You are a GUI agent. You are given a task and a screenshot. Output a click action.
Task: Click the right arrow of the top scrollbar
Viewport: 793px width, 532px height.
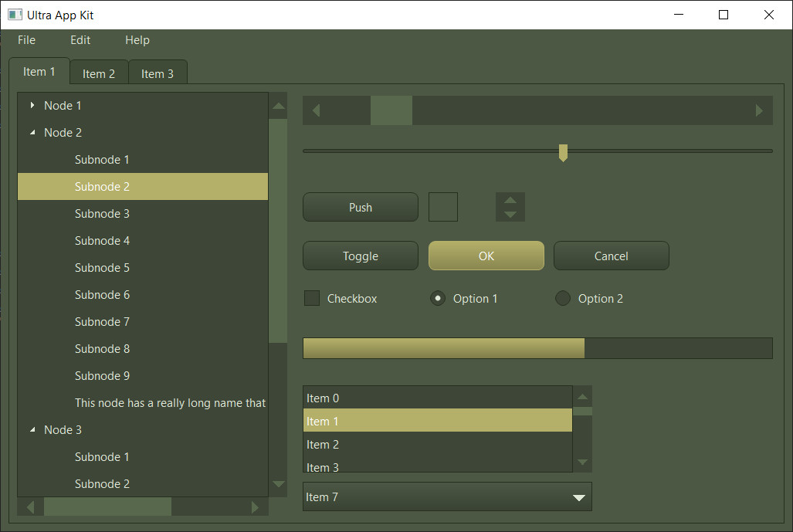(758, 110)
